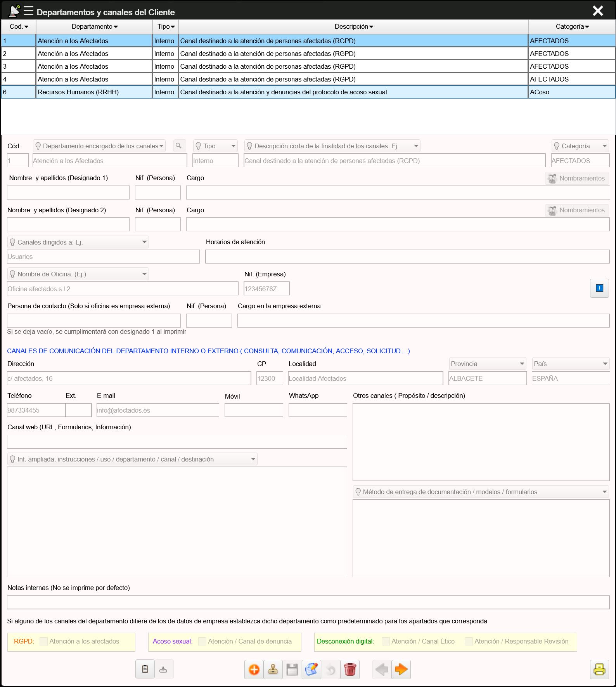Open the País dropdown

(571, 364)
